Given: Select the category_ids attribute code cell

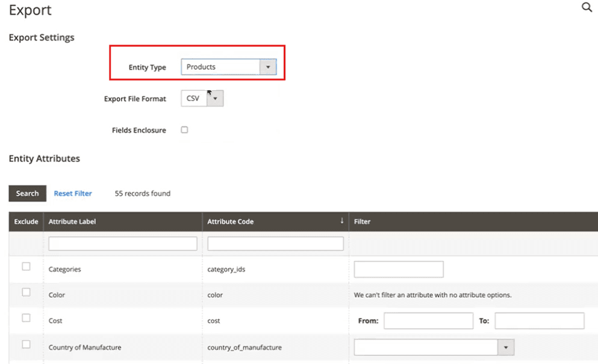Looking at the screenshot, I should tap(226, 270).
